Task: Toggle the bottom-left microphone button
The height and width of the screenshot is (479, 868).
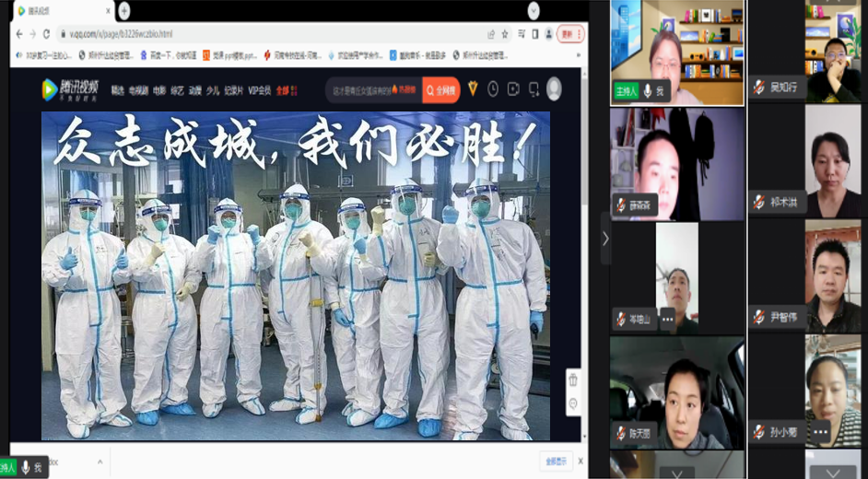Action: [x=26, y=468]
